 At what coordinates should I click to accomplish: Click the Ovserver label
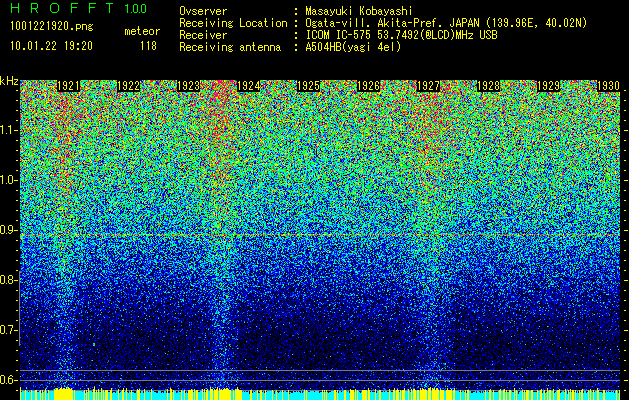203,11
